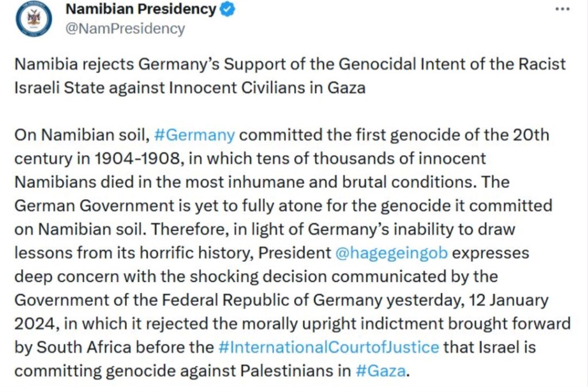
Task: Go to the @hagegeingob mention profile
Action: (391, 253)
